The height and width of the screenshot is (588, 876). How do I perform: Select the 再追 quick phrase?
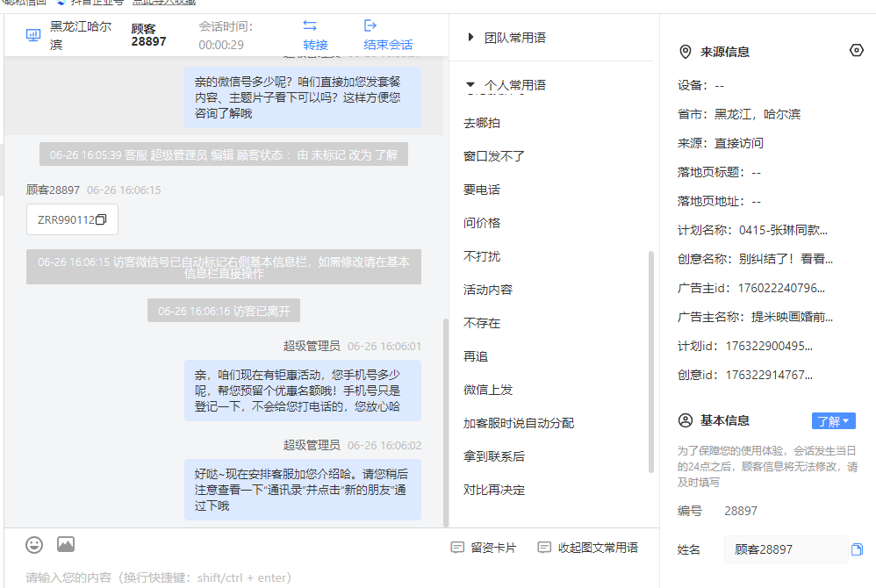[476, 357]
